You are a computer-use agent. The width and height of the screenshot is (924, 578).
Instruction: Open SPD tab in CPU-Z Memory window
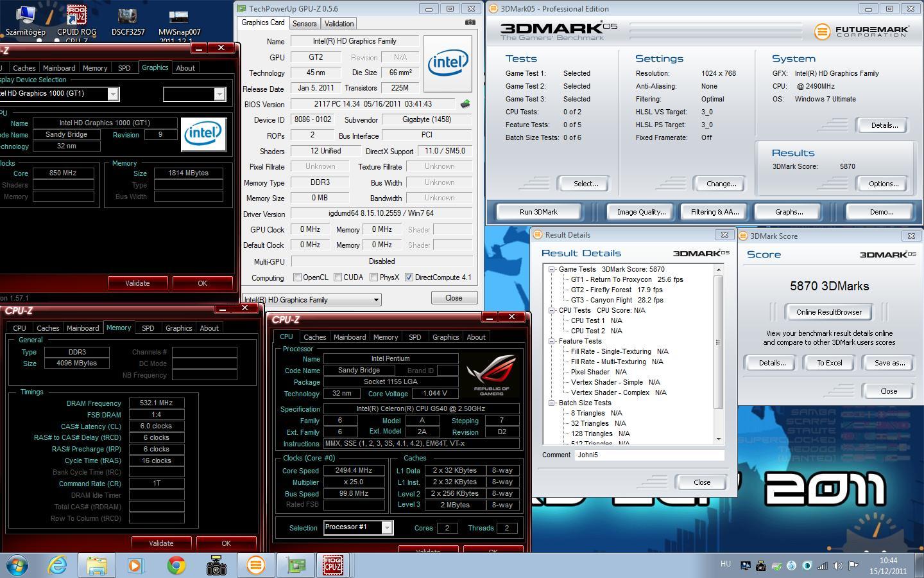pos(148,328)
